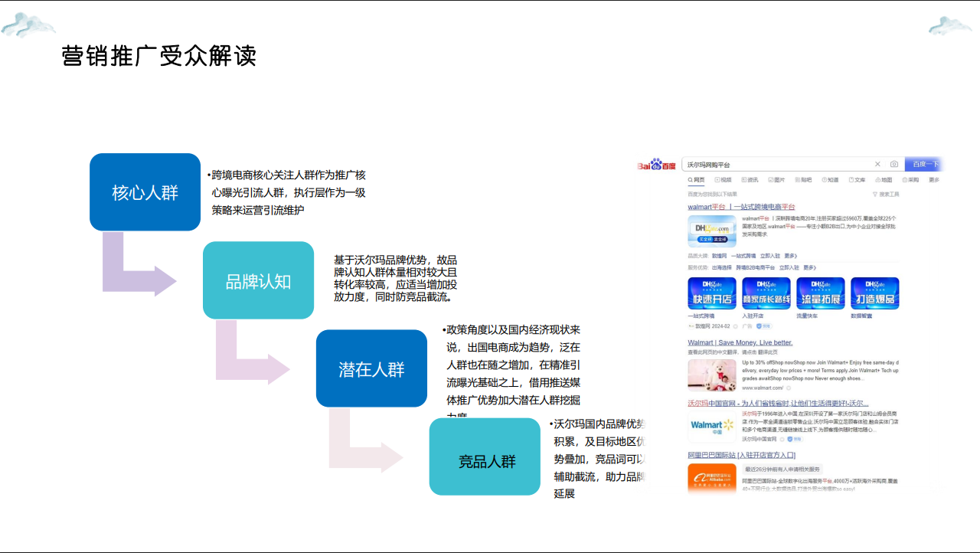Switch to the 地图 tab

pos(884,180)
